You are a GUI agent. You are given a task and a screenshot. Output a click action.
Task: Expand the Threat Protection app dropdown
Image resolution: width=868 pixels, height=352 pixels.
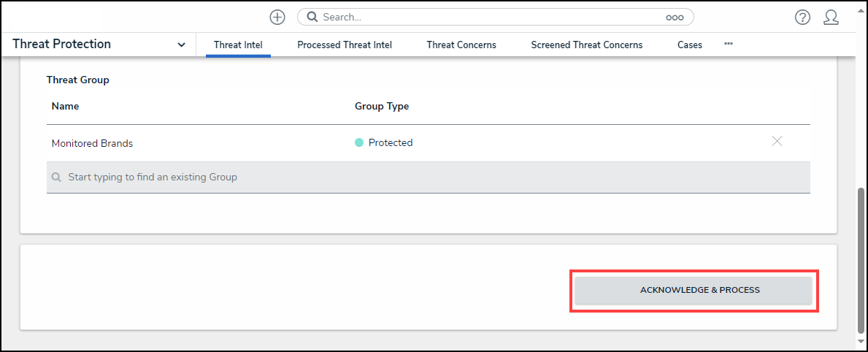pos(181,45)
